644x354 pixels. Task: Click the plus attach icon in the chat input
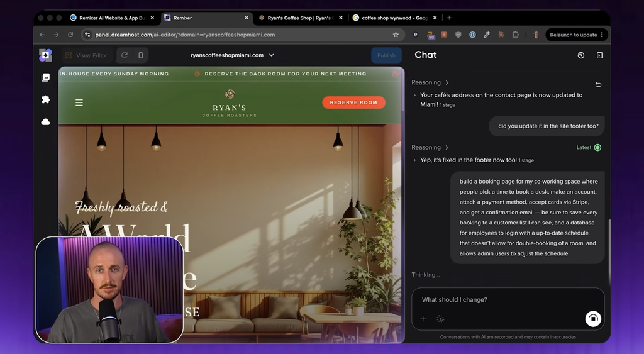[423, 319]
